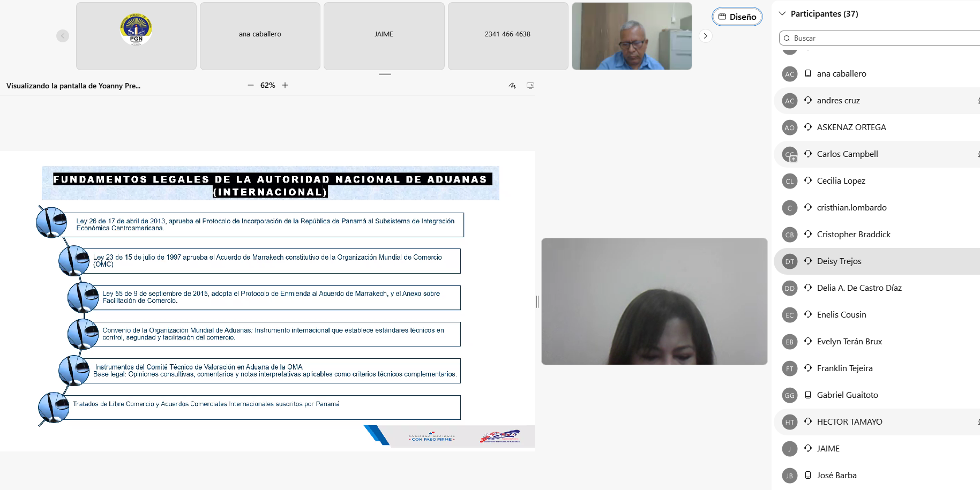
Task: Go to the previous video thumbnails with left arrow
Action: click(63, 36)
